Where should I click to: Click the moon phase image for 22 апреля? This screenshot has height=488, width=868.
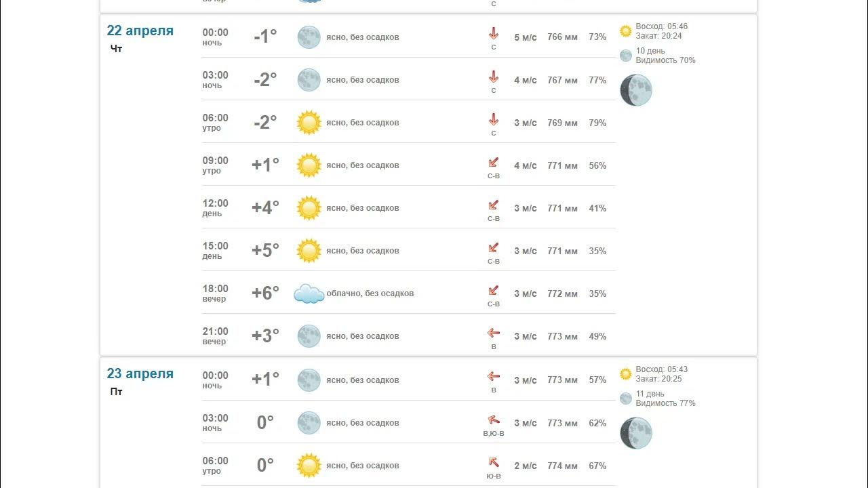pyautogui.click(x=636, y=90)
